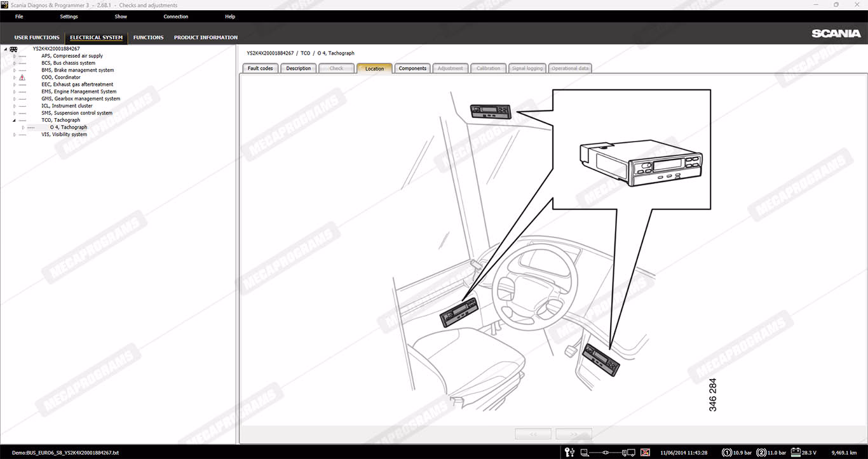
Task: Click the COO Coordinator warning triangle icon
Action: point(22,77)
